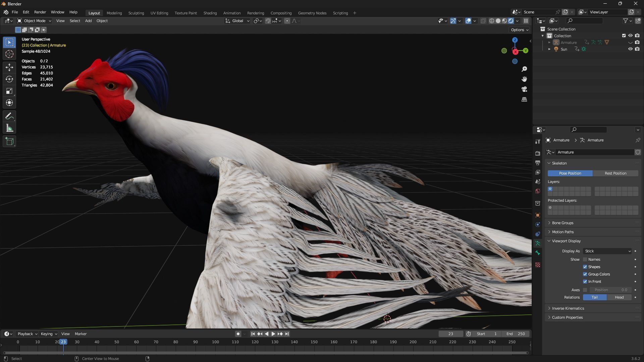Click the timeline horizontal scrollbar
644x362 pixels.
click(x=266, y=353)
